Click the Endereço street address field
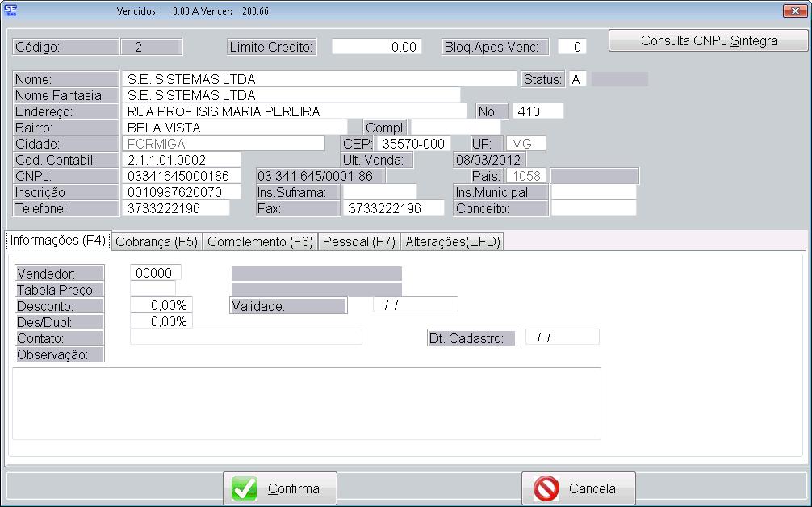Image resolution: width=812 pixels, height=507 pixels. (294, 111)
